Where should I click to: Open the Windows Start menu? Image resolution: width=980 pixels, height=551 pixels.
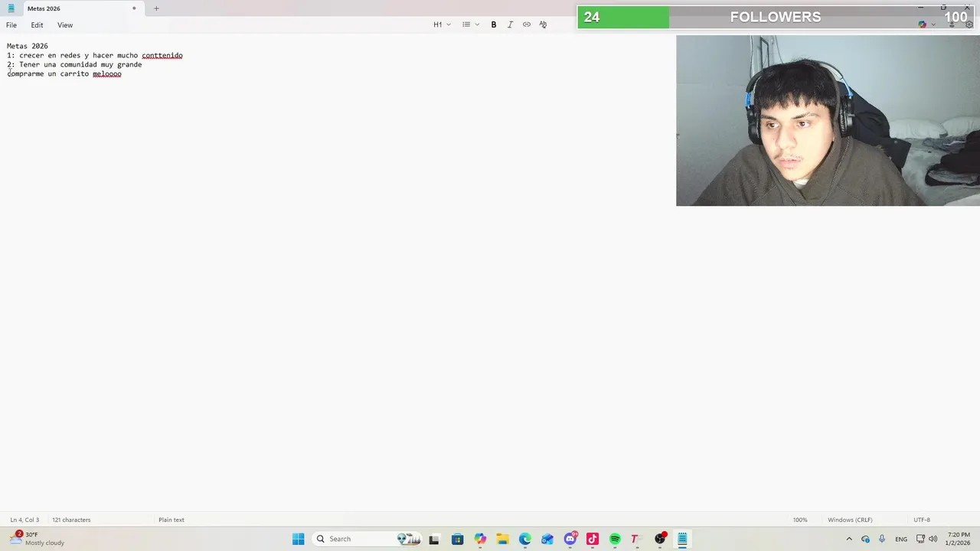click(x=299, y=539)
